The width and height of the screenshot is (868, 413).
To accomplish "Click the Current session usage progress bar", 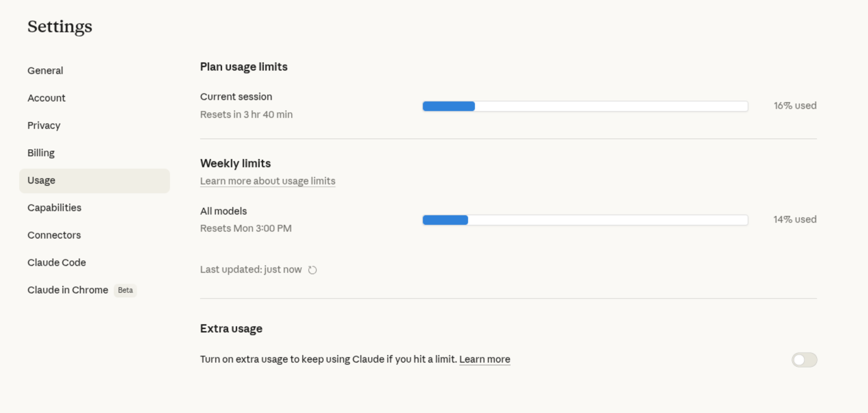I will pos(585,106).
